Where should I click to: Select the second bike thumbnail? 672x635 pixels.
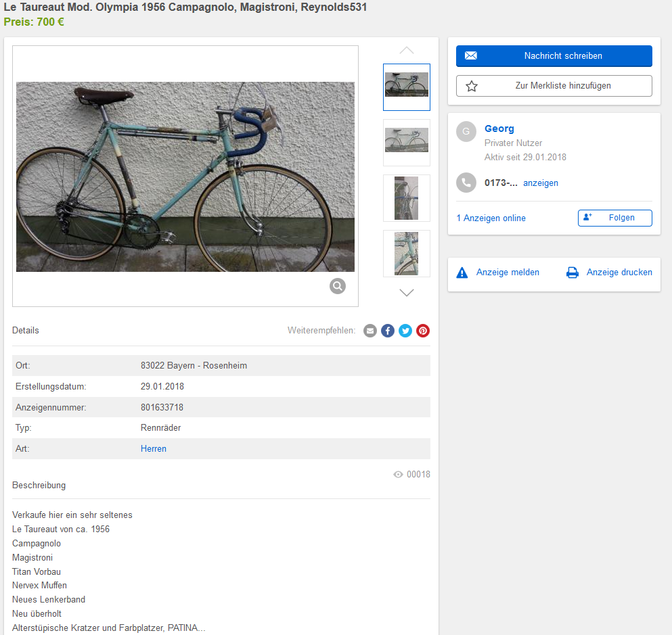click(407, 142)
